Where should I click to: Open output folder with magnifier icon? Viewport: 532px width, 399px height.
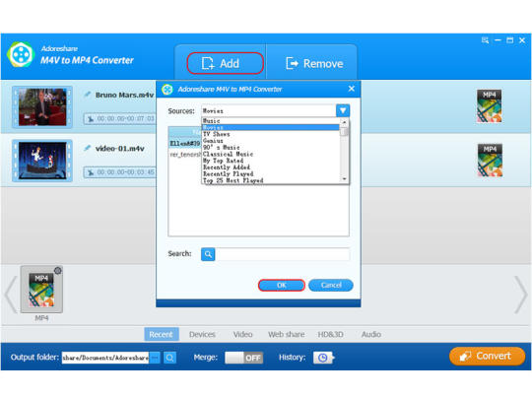pyautogui.click(x=170, y=358)
